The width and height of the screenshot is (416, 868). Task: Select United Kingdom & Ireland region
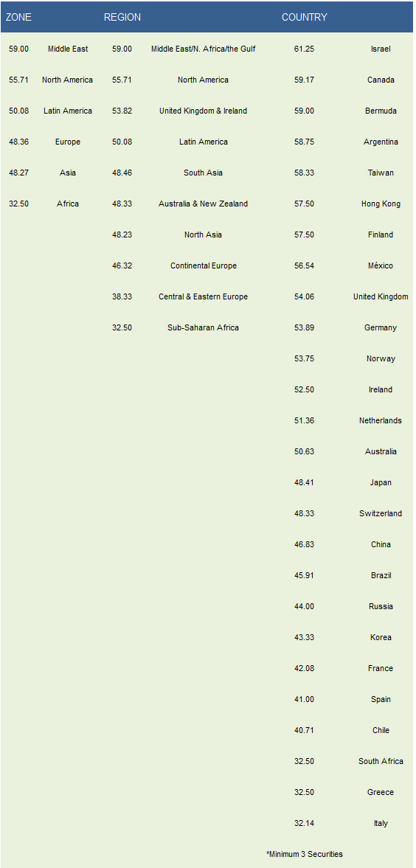(x=204, y=111)
